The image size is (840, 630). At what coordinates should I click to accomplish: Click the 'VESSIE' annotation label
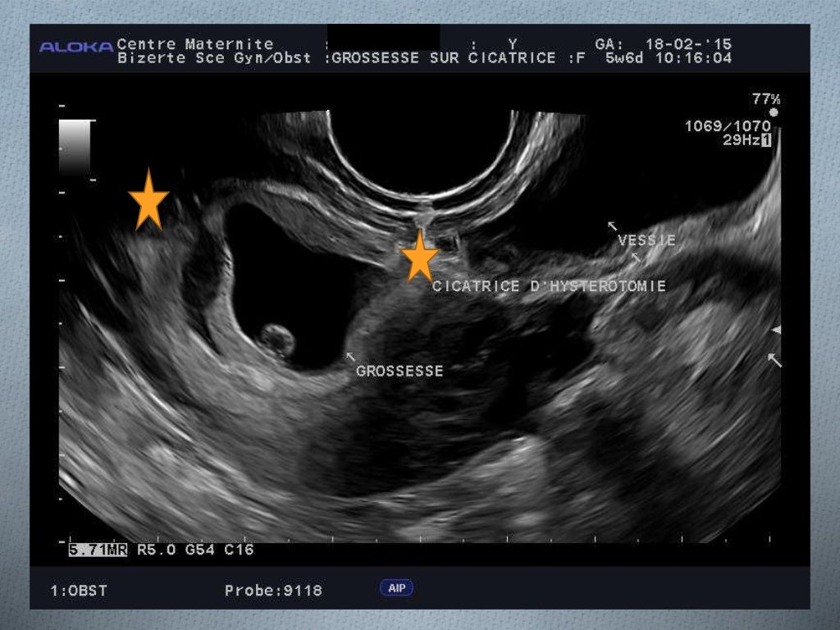[646, 240]
